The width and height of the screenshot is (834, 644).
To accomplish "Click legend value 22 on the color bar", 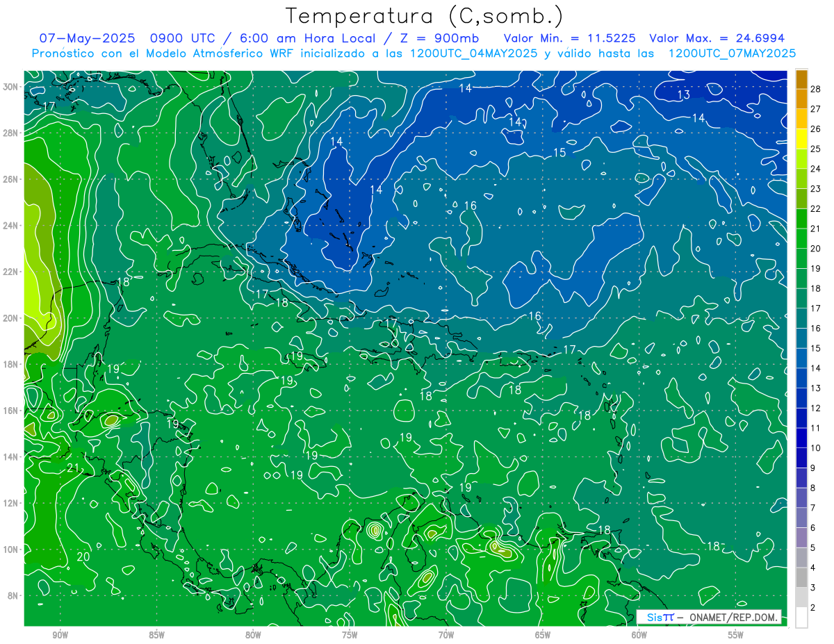I will coord(815,208).
